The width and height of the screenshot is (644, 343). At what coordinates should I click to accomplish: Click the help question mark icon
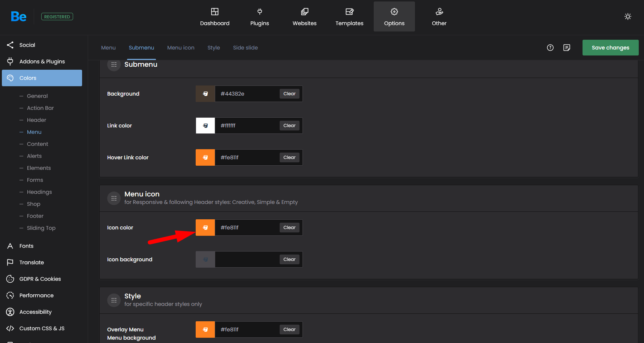click(550, 48)
